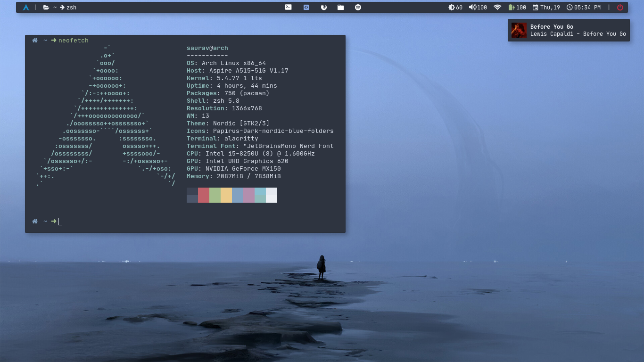The image size is (644, 362).
Task: Open the Wi-Fi network indicator
Action: click(497, 8)
